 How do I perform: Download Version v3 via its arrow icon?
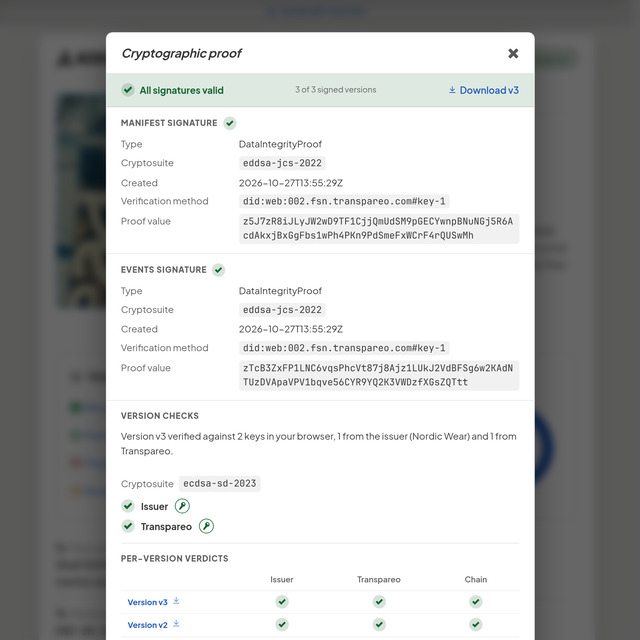[176, 601]
